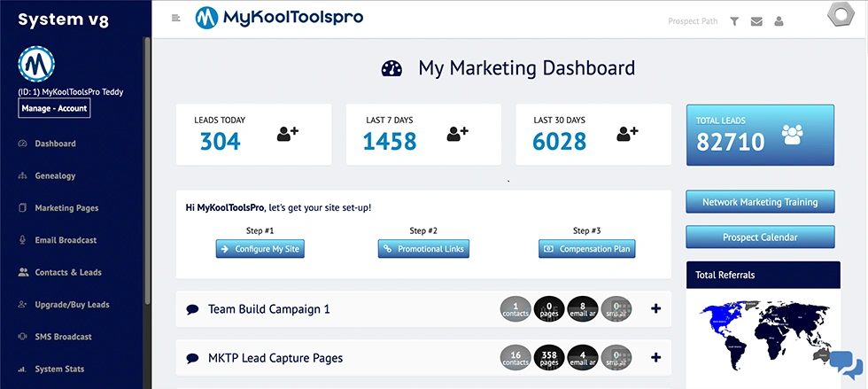Expand MKTP Lead Capture Pages row
Viewport: 868px width, 389px height.
coord(655,357)
